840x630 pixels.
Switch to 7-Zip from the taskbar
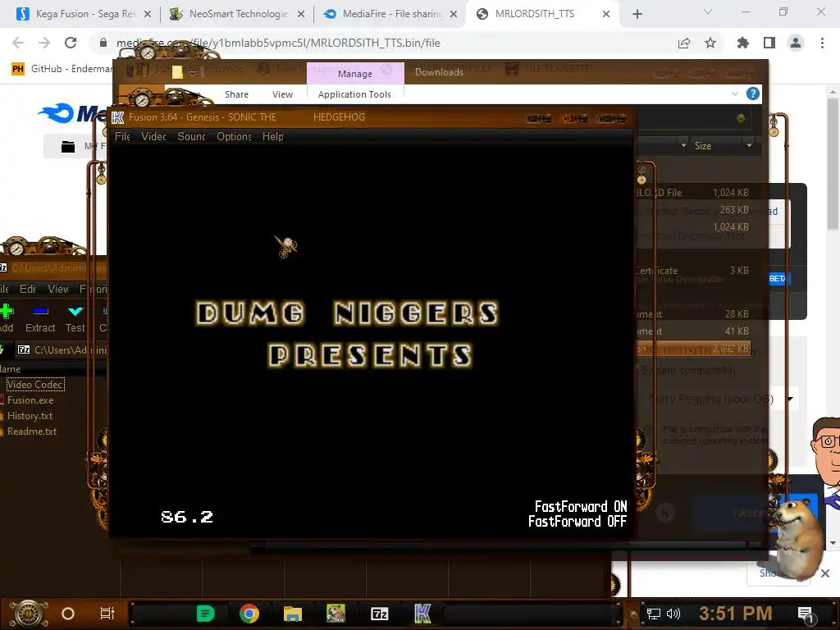tap(379, 614)
